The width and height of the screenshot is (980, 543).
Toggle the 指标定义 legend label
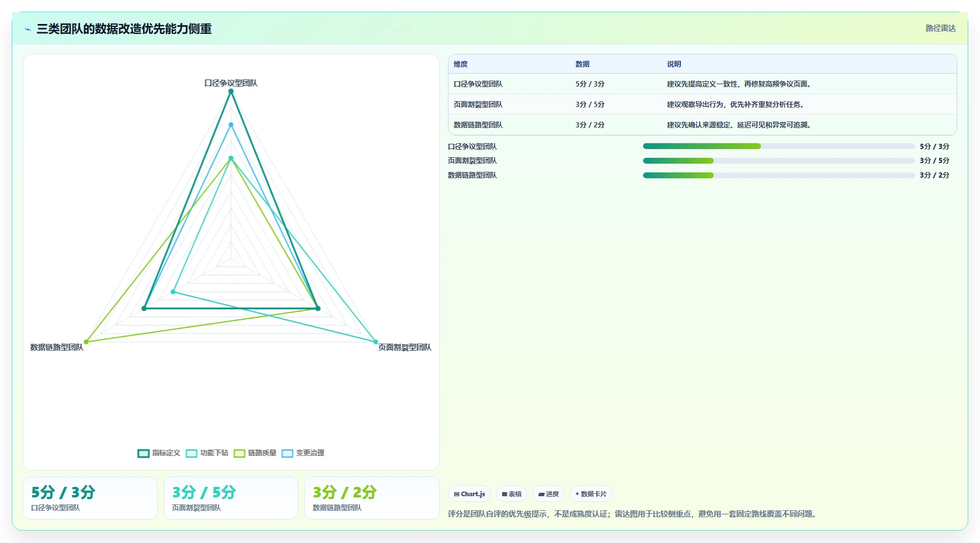166,453
